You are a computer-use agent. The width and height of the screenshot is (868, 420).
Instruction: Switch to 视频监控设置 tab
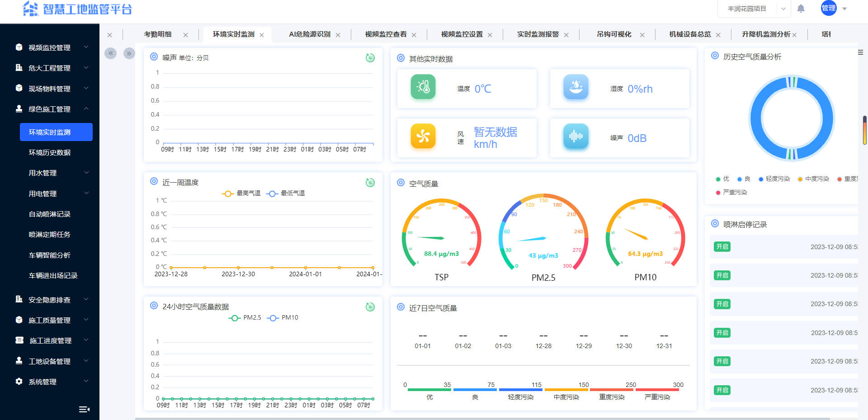(x=462, y=34)
